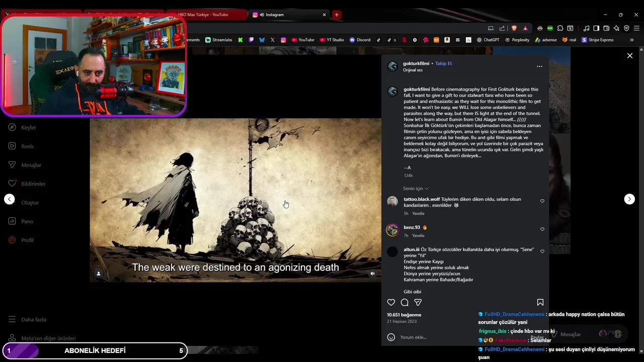644x362 pixels.
Task: Open Brave wallet icon in toolbar
Action: click(x=606, y=28)
